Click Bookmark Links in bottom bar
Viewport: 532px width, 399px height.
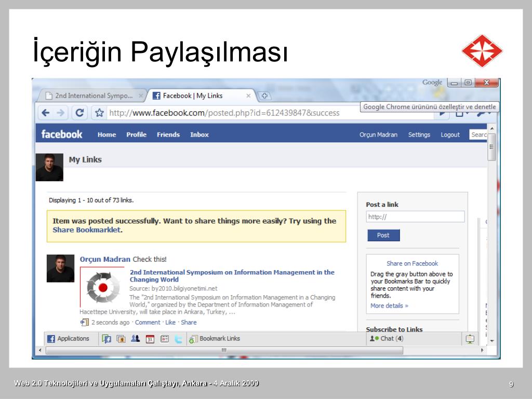tap(215, 339)
